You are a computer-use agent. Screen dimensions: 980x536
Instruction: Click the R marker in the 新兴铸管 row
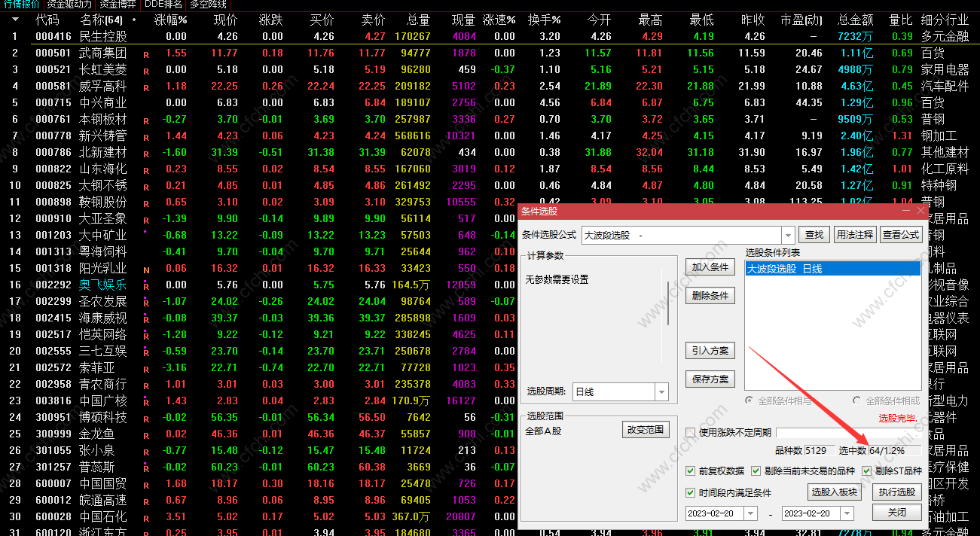point(146,137)
